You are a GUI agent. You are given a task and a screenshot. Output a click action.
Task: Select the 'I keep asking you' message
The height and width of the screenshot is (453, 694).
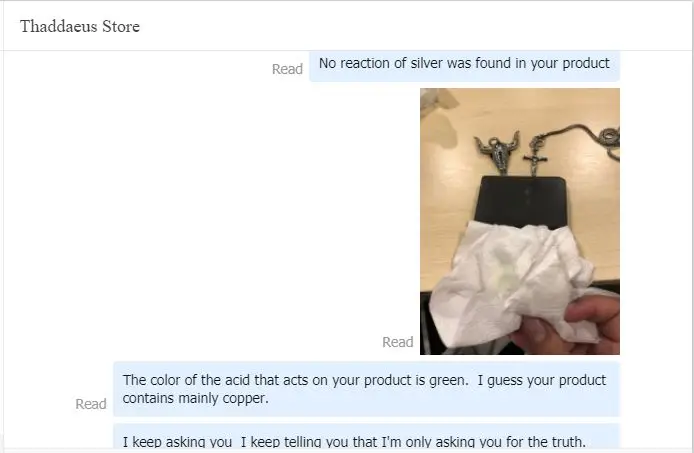366,438
